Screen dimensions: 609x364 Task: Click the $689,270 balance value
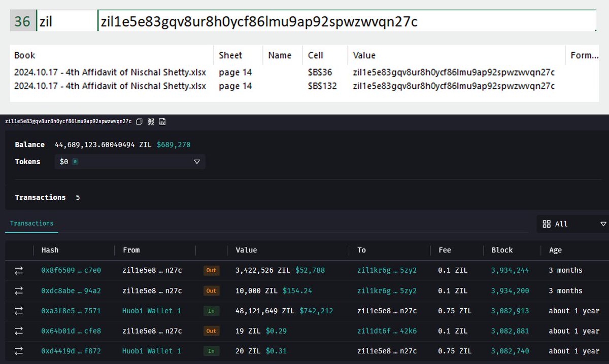pos(174,144)
